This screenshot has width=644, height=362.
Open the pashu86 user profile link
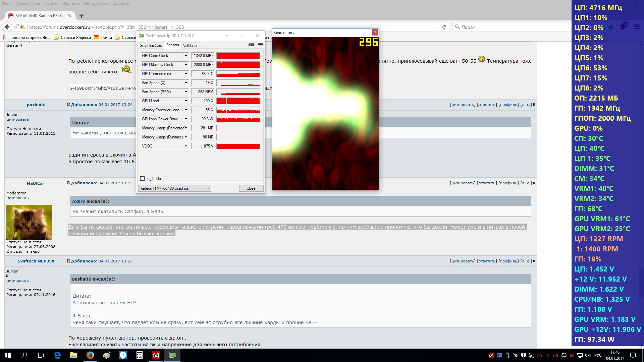point(36,105)
